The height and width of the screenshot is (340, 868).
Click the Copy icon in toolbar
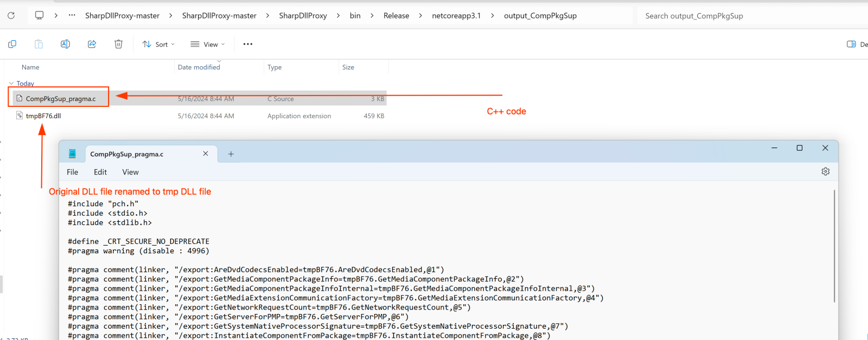pos(12,44)
